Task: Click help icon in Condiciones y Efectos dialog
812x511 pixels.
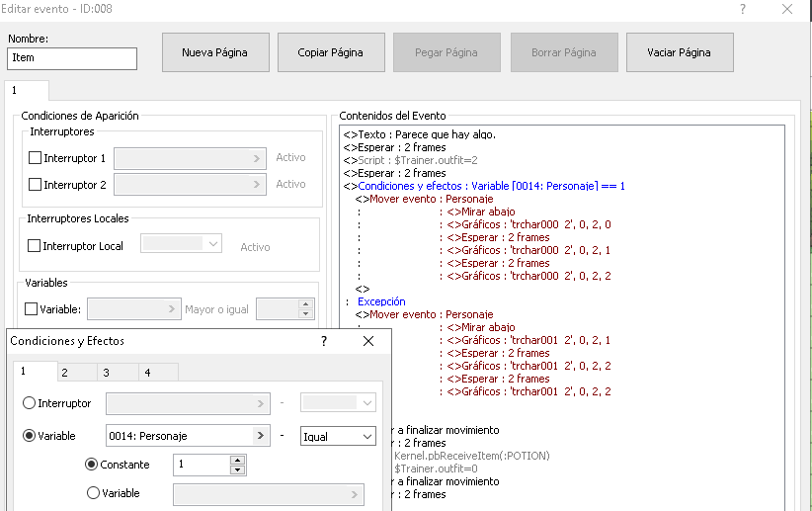Action: pos(324,341)
